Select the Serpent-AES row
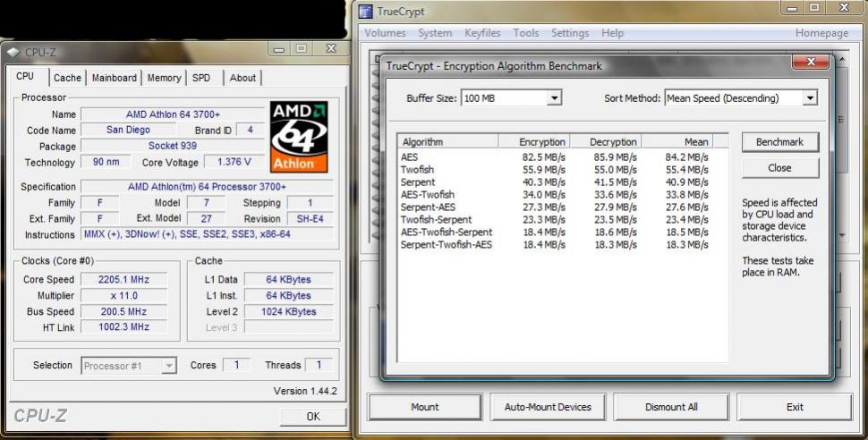This screenshot has width=868, height=440. tap(554, 207)
